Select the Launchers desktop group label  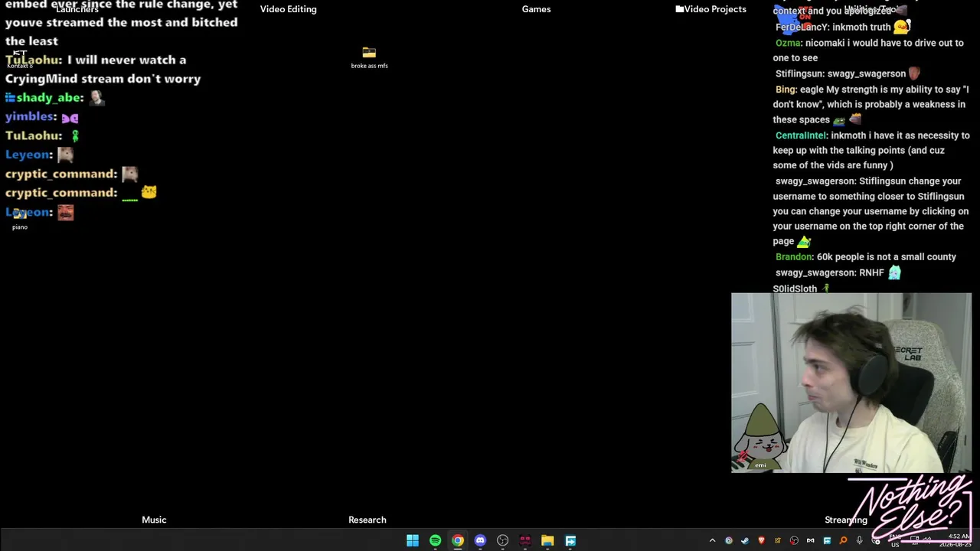77,9
